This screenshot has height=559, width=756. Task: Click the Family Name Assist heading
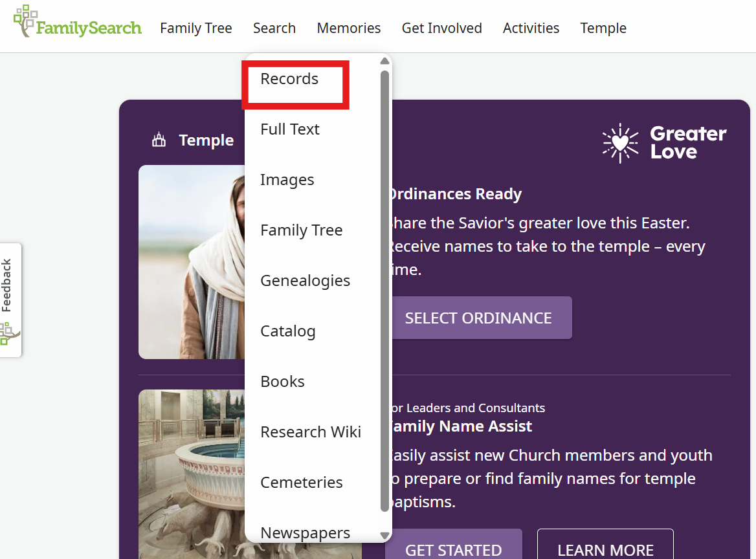[461, 426]
